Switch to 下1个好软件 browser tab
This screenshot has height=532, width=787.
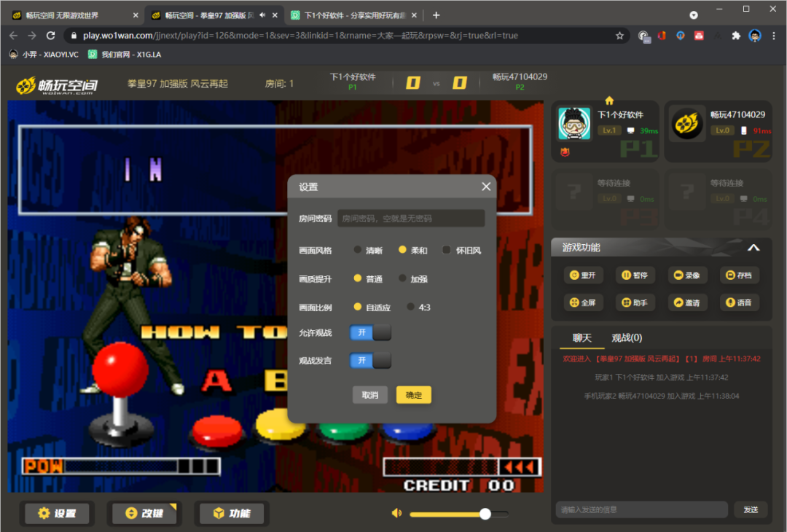coord(354,15)
